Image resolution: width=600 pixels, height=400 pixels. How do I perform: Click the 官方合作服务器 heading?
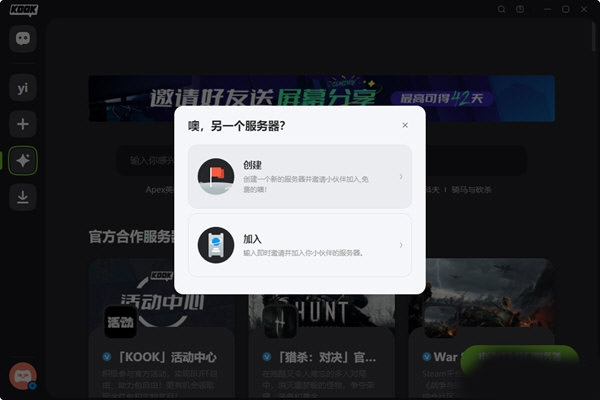(131, 237)
